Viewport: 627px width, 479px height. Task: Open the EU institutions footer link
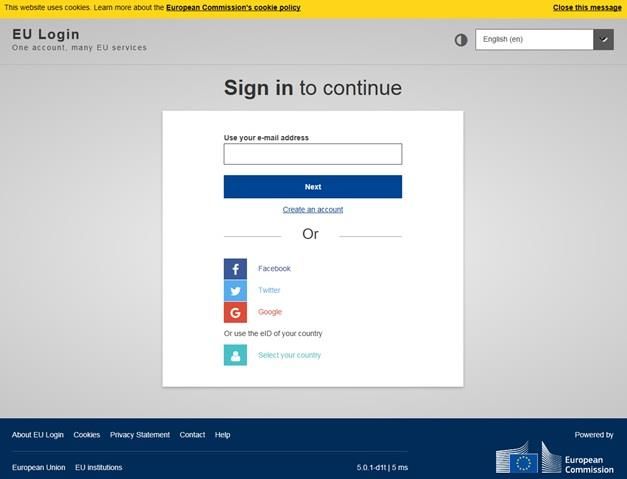tap(99, 467)
